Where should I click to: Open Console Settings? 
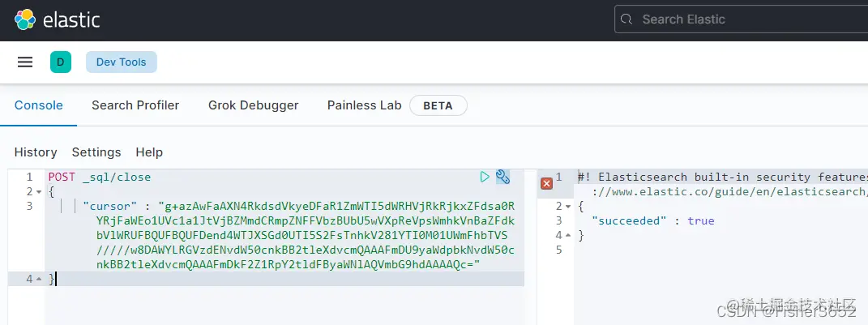pos(96,152)
